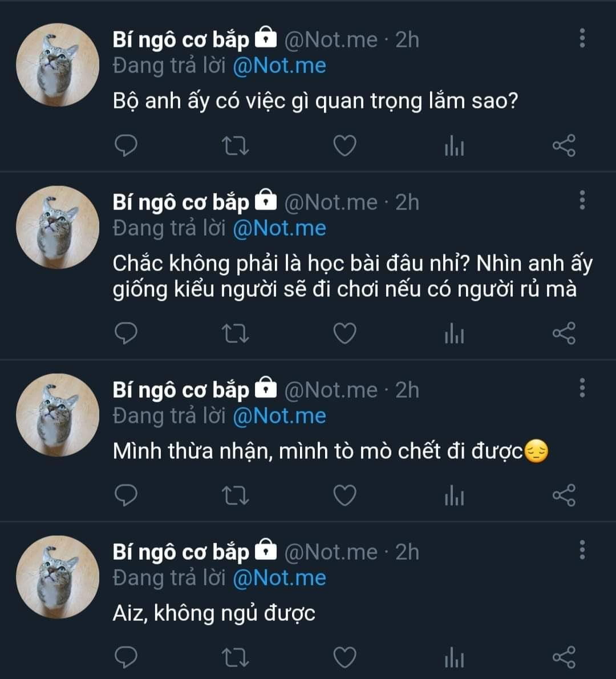
Task: Open three-dot menu on "Chắc không phải" tweet
Action: pos(582,200)
